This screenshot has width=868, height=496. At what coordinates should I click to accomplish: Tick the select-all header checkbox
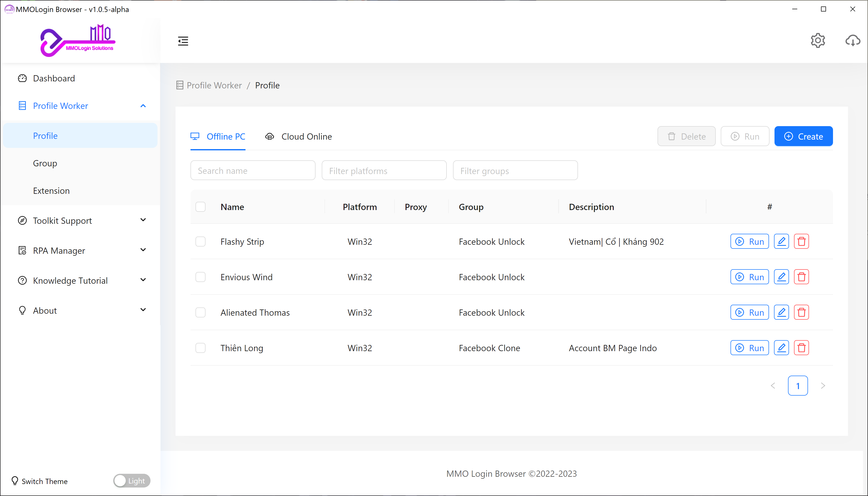pos(200,207)
